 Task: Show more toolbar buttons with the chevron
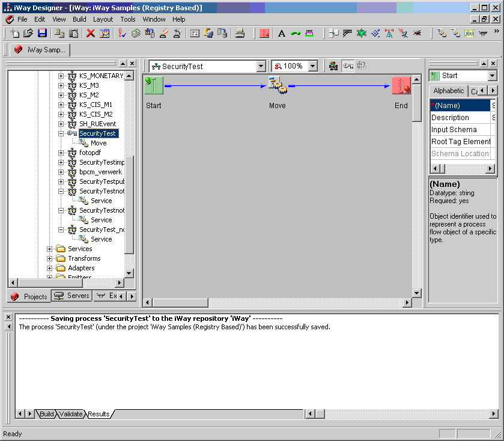497,31
